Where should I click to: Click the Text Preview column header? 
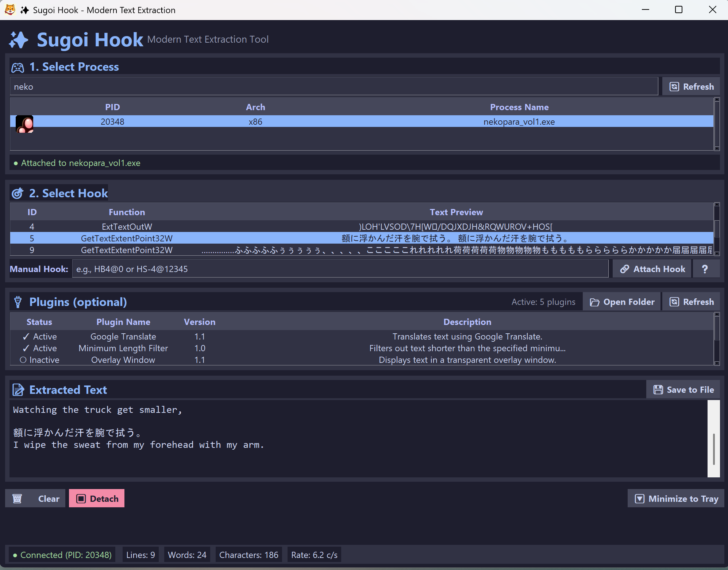(x=456, y=212)
